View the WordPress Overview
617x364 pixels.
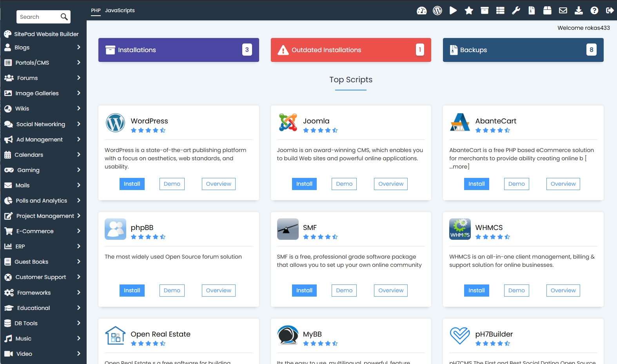coord(219,184)
